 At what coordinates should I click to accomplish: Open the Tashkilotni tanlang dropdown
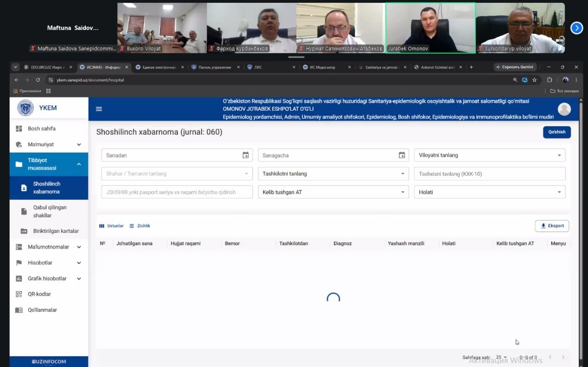tap(333, 174)
